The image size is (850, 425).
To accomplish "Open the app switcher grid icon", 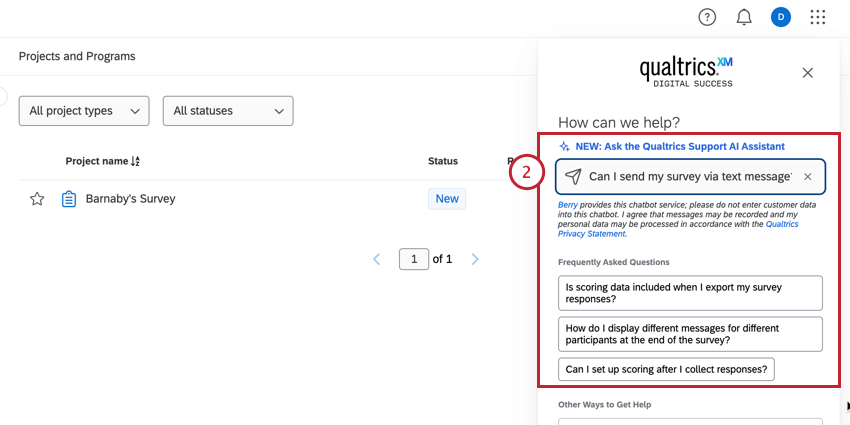I will (x=818, y=17).
